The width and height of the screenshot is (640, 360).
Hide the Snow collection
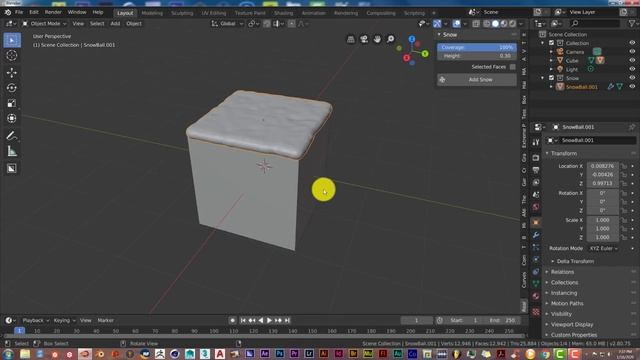click(632, 78)
